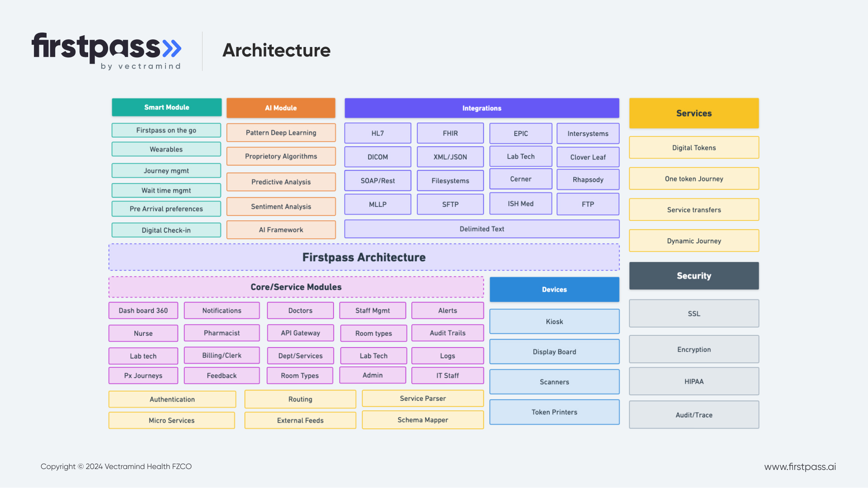Open the www.firstpass.ai link

point(800,467)
